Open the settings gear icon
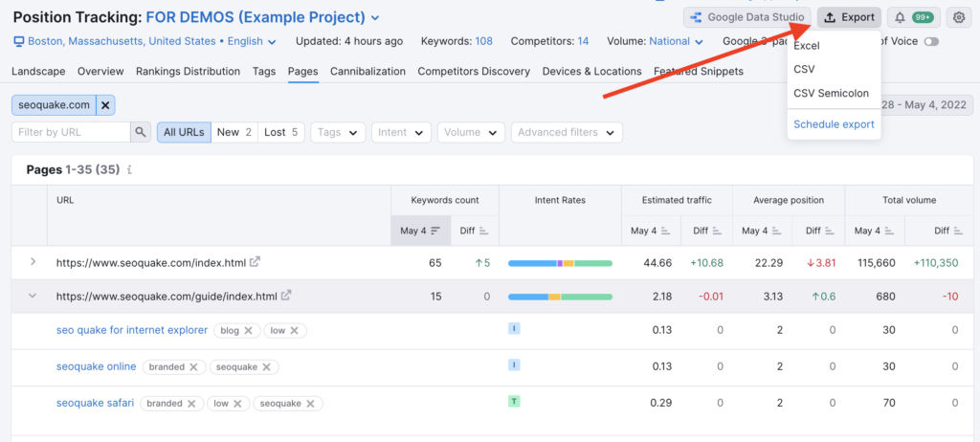The height and width of the screenshot is (442, 980). (x=959, y=17)
